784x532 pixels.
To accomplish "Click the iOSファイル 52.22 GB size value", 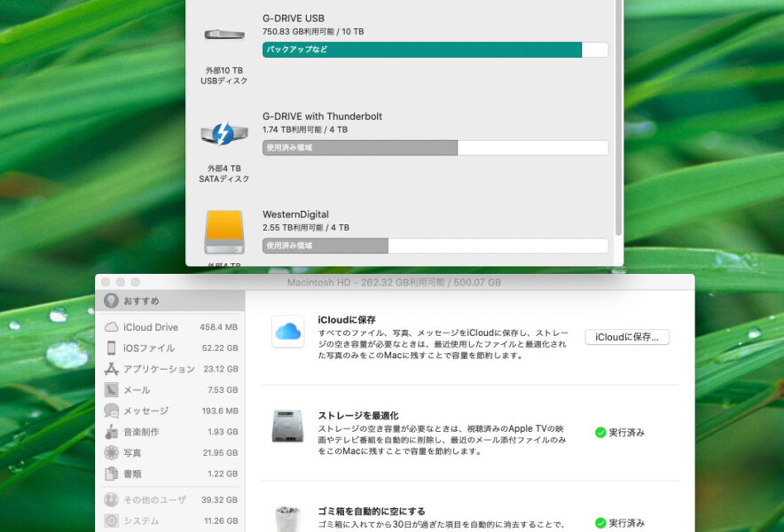I will (x=220, y=348).
